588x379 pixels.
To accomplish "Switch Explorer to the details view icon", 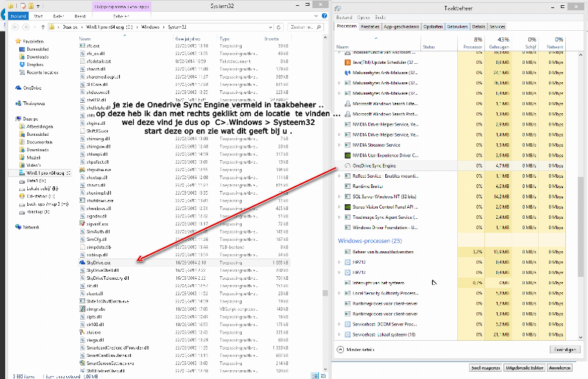I will point(315,375).
